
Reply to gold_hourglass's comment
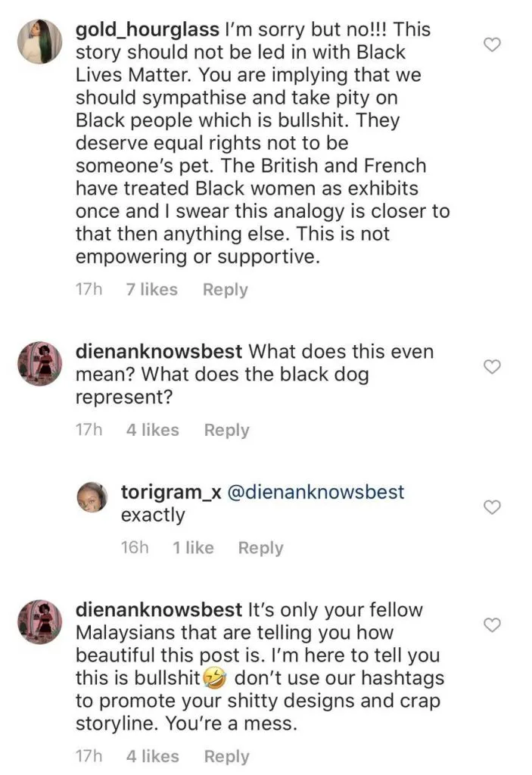tap(225, 289)
